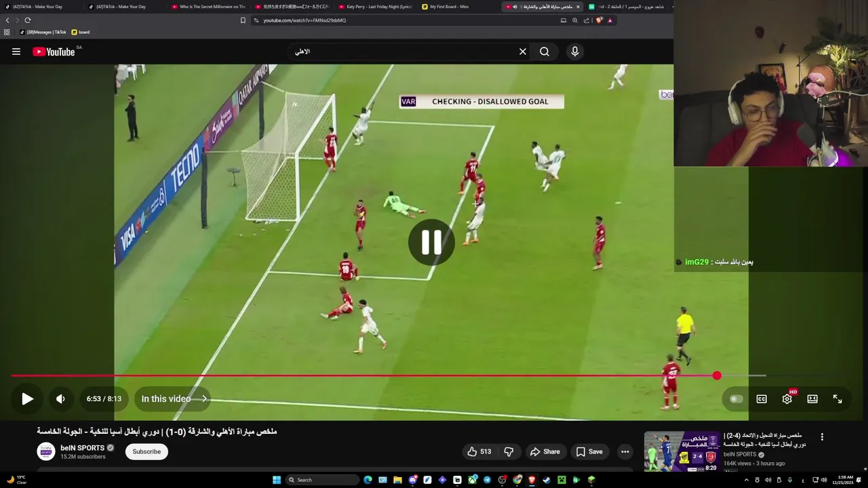Image resolution: width=868 pixels, height=488 pixels.
Task: Mute the video with the speaker icon
Action: pos(60,399)
